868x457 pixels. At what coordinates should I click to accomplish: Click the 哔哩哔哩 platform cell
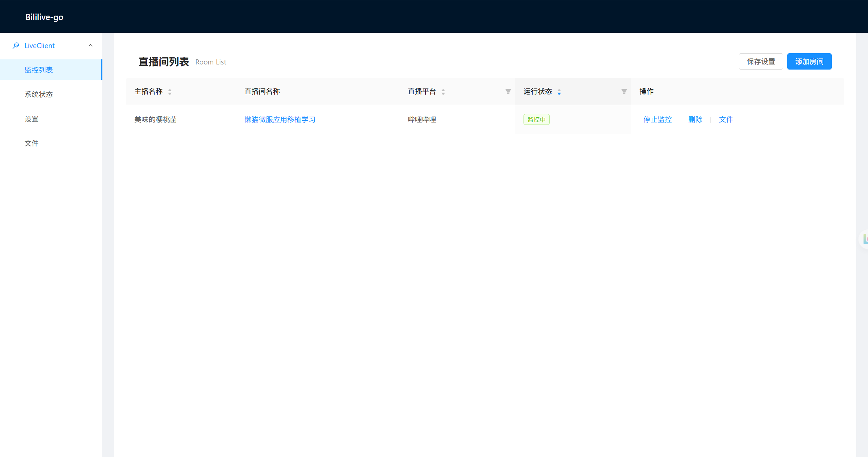[422, 119]
